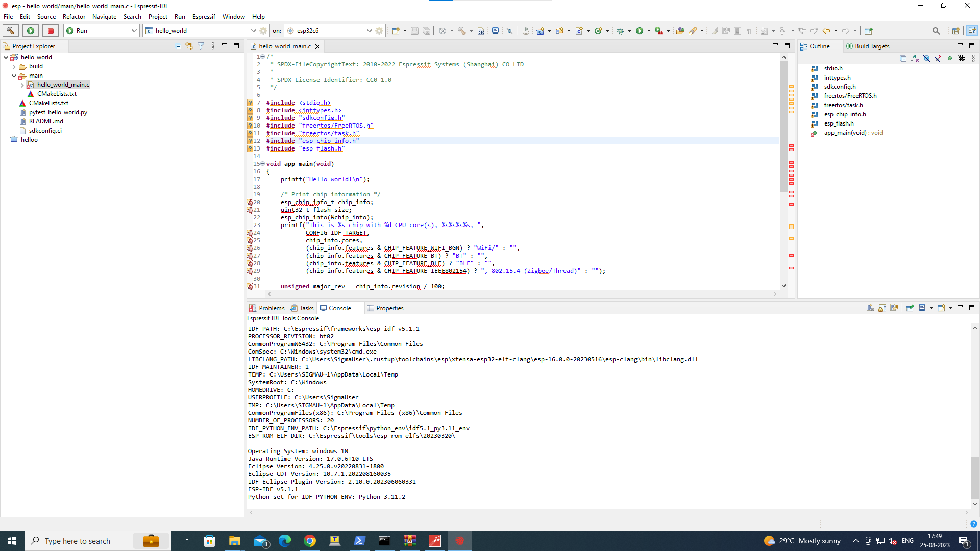The image size is (980, 551).
Task: Toggle Mark Occurrences highlighter icon
Action: point(714,31)
